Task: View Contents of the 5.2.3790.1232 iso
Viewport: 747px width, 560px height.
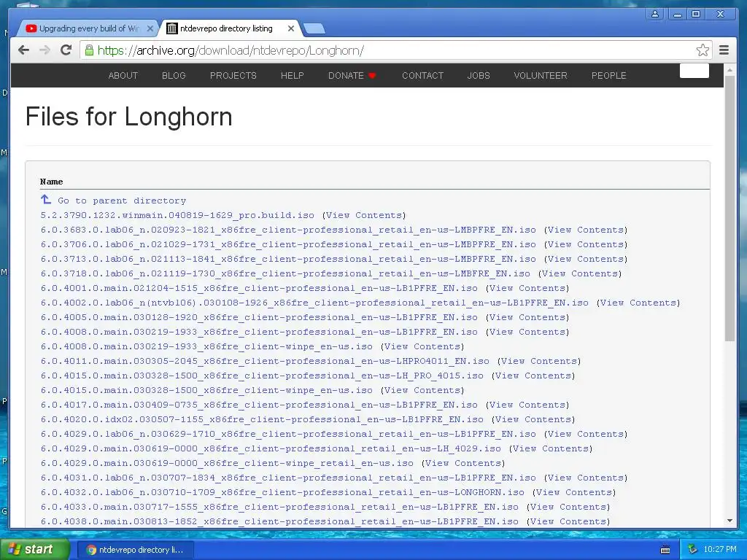Action: pyautogui.click(x=364, y=215)
